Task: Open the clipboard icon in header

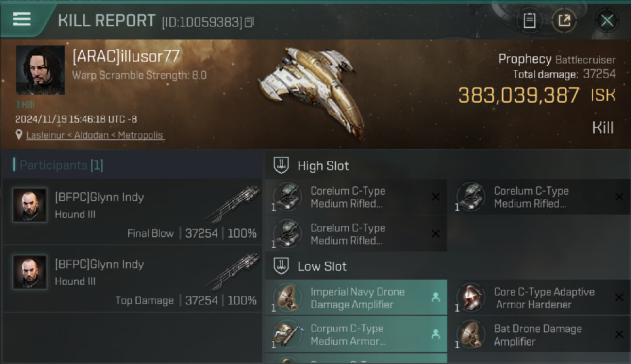Action: tap(529, 20)
